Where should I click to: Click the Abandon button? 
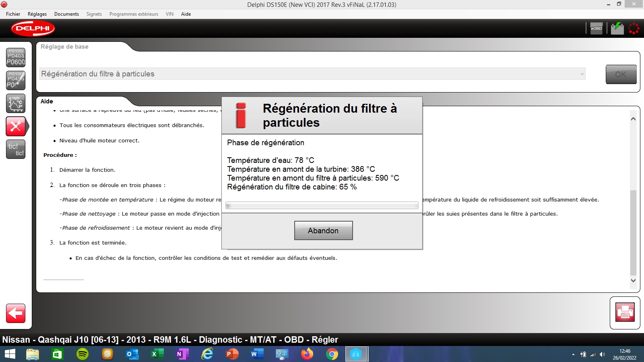pyautogui.click(x=323, y=230)
